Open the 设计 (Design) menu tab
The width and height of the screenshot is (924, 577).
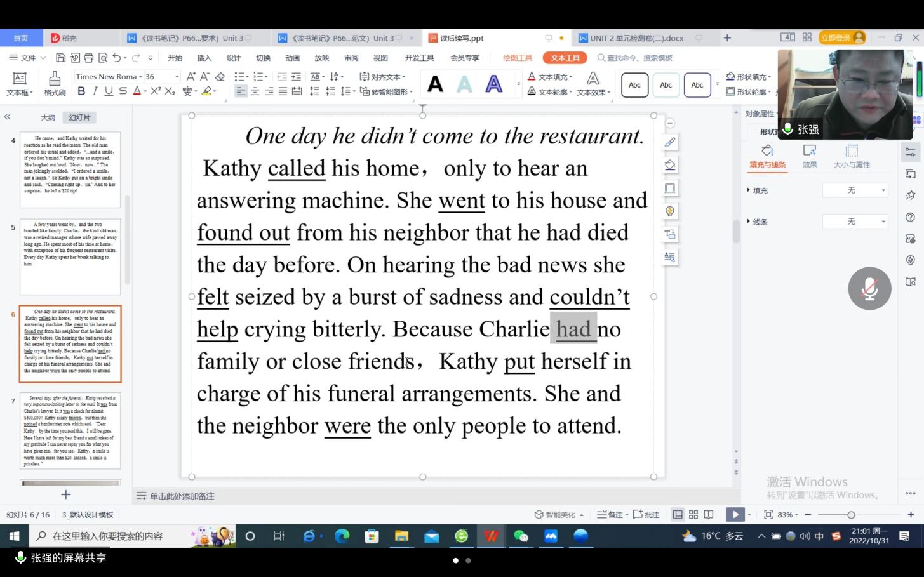tap(234, 58)
